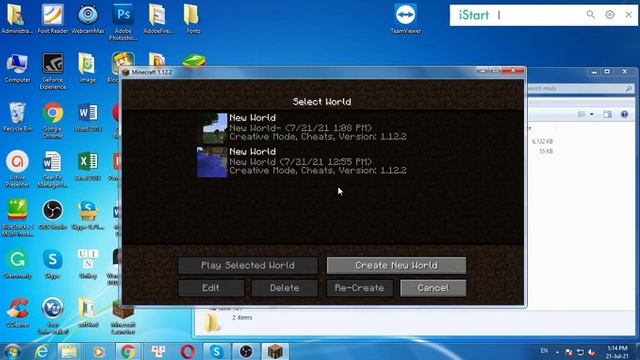This screenshot has height=360, width=640.
Task: Select the BlueStacks Multi-Instance desktop icon
Action: click(17, 218)
